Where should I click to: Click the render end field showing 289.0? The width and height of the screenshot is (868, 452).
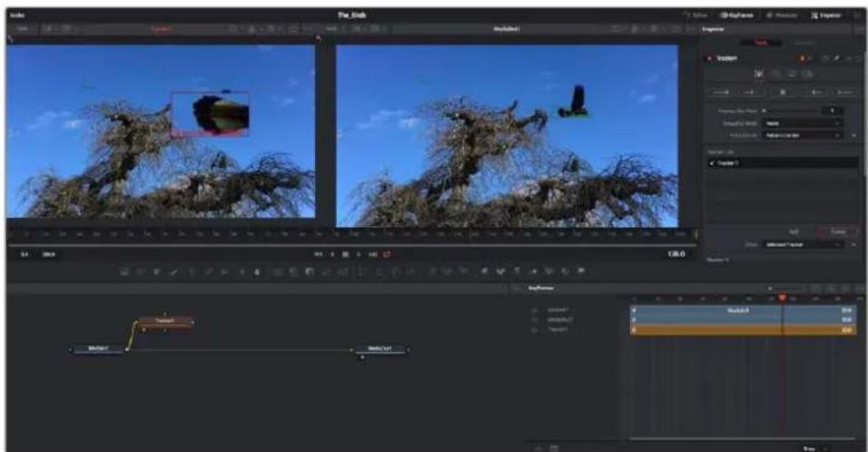[x=49, y=254]
